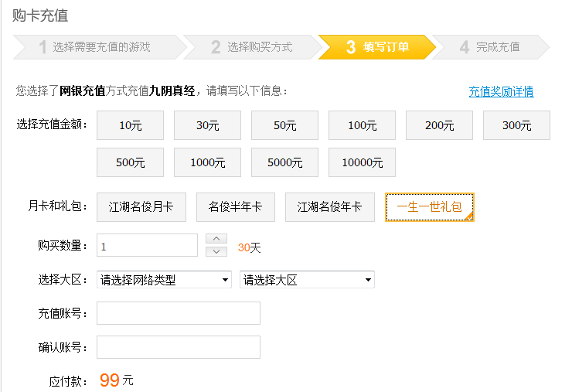The width and height of the screenshot is (572, 392).
Task: Select the 江湖名俊年卡 option
Action: (329, 207)
